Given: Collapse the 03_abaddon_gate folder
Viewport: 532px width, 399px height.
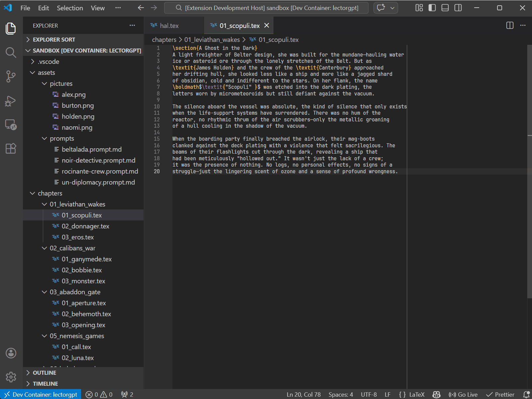Looking at the screenshot, I should tap(83, 292).
